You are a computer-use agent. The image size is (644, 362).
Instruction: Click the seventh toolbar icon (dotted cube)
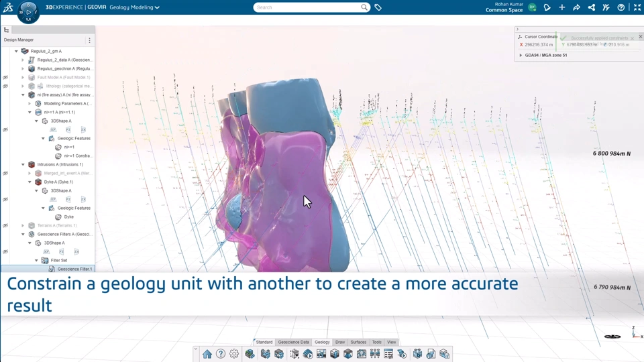[294, 354]
